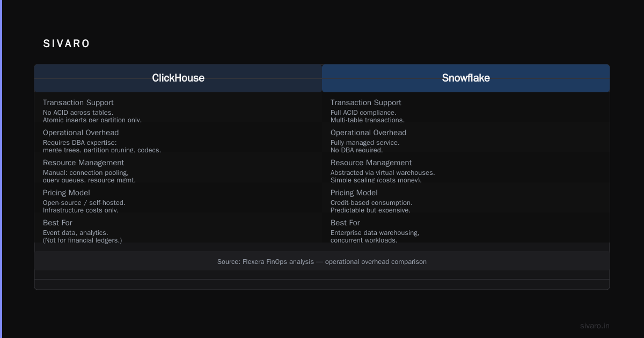Viewport: 644px width, 338px height.
Task: Click 'Not for financial ledgers' note
Action: click(83, 240)
